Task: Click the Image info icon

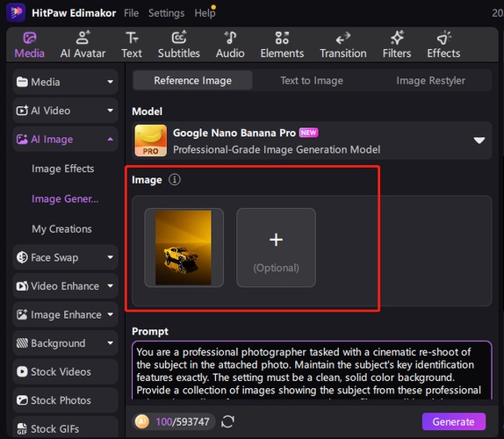Action: tap(175, 179)
